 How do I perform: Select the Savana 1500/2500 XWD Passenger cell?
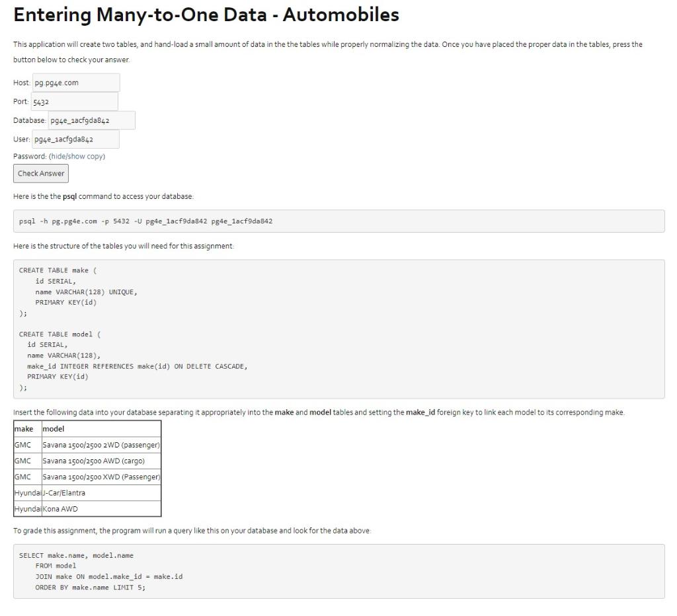click(100, 477)
